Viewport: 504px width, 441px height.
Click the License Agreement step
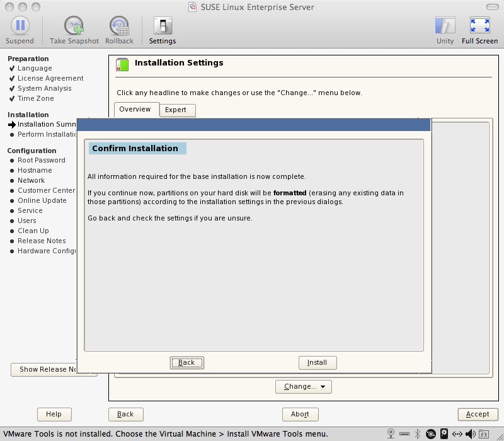(50, 78)
